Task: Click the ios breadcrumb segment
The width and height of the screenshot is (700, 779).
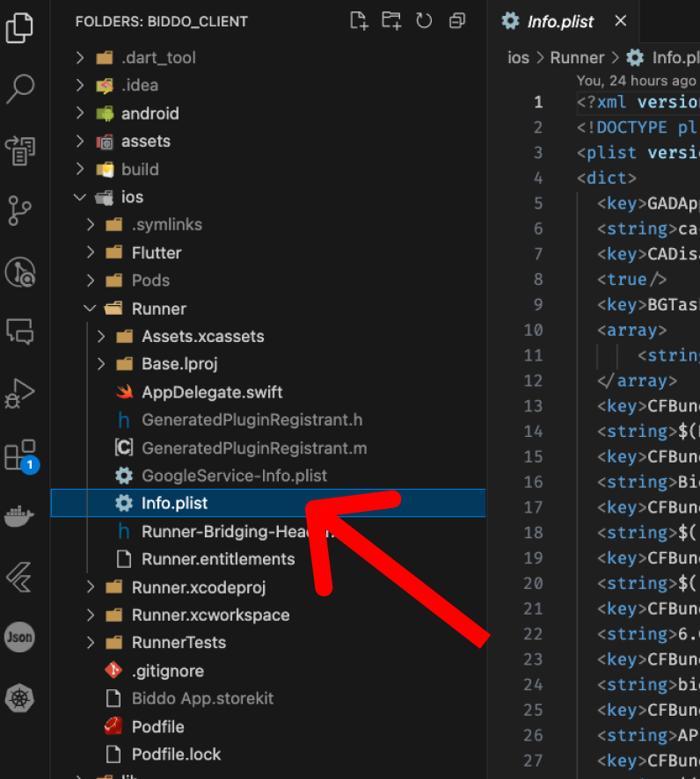Action: [x=518, y=58]
